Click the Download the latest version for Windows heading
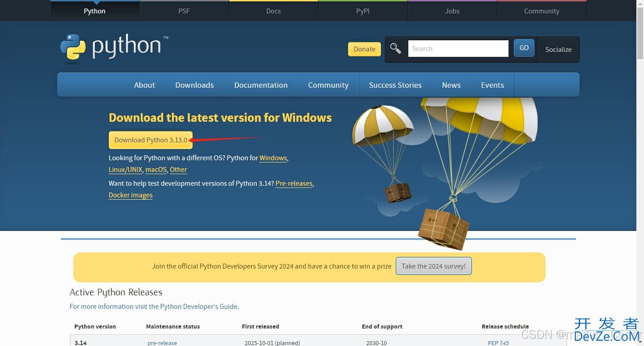 click(220, 118)
